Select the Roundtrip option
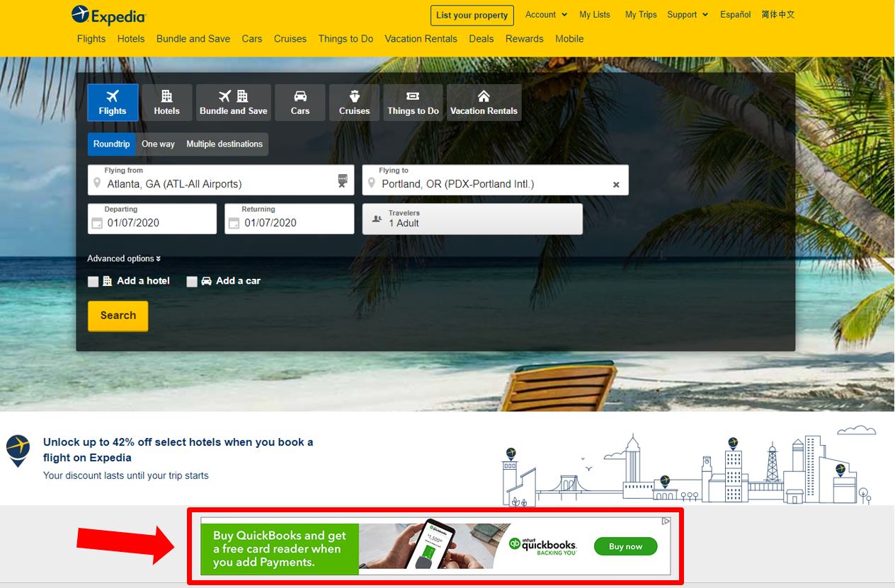895x588 pixels. pyautogui.click(x=112, y=144)
